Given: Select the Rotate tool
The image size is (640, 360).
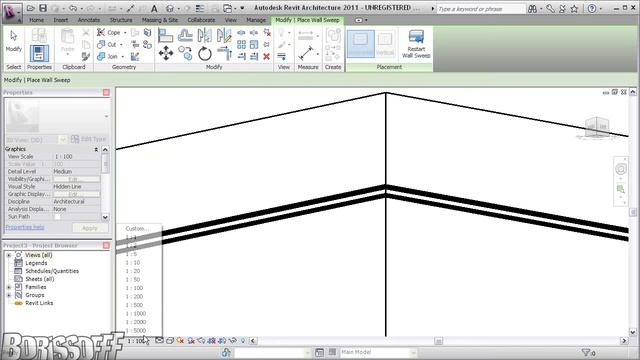Looking at the screenshot, I should tap(204, 53).
